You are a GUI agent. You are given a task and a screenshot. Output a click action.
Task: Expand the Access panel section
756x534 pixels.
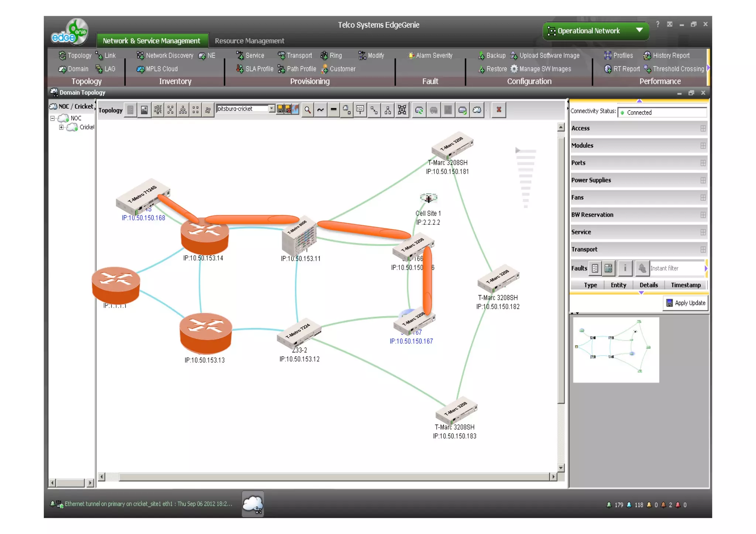[x=703, y=128]
